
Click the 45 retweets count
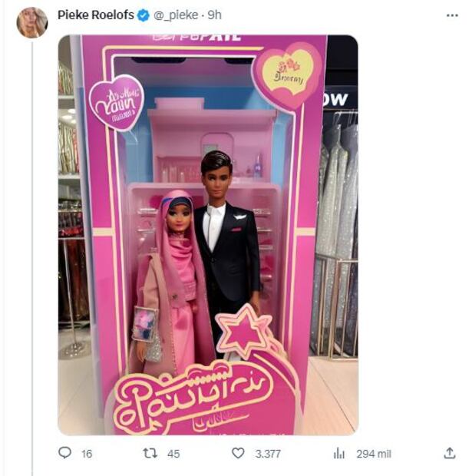pyautogui.click(x=173, y=454)
